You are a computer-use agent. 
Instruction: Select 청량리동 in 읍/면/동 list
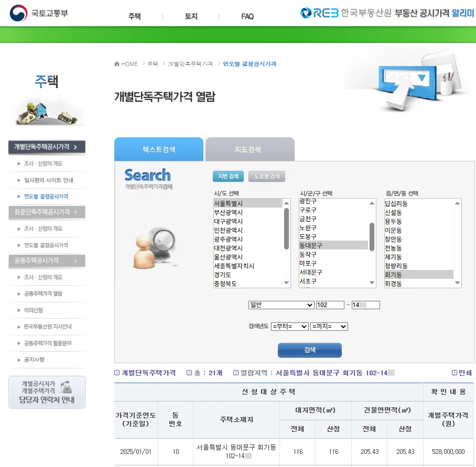pyautogui.click(x=419, y=266)
